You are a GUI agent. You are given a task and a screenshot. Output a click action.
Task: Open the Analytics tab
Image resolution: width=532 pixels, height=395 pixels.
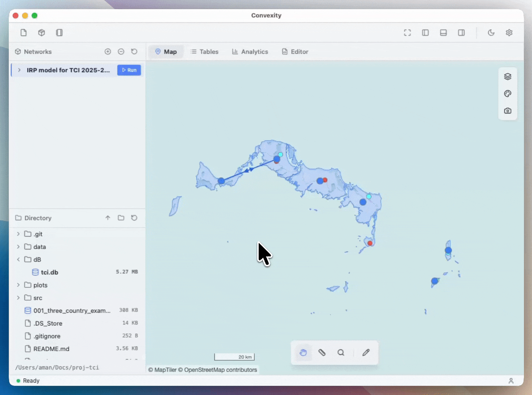[250, 52]
